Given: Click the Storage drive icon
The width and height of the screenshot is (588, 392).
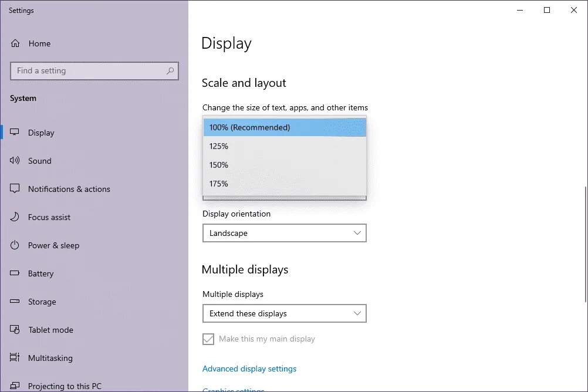Looking at the screenshot, I should (15, 301).
